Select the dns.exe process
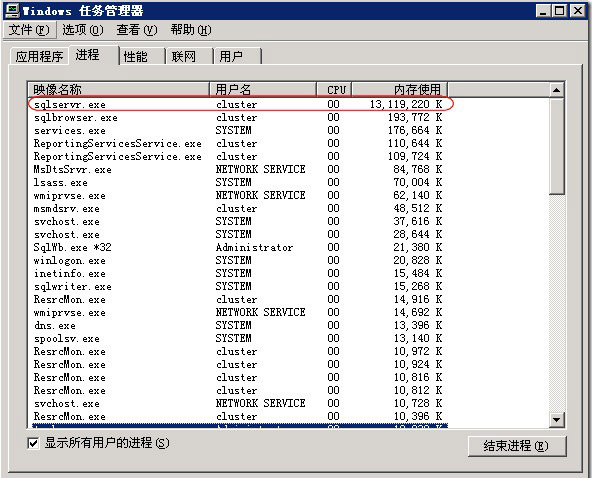This screenshot has height=478, width=592. (238, 325)
